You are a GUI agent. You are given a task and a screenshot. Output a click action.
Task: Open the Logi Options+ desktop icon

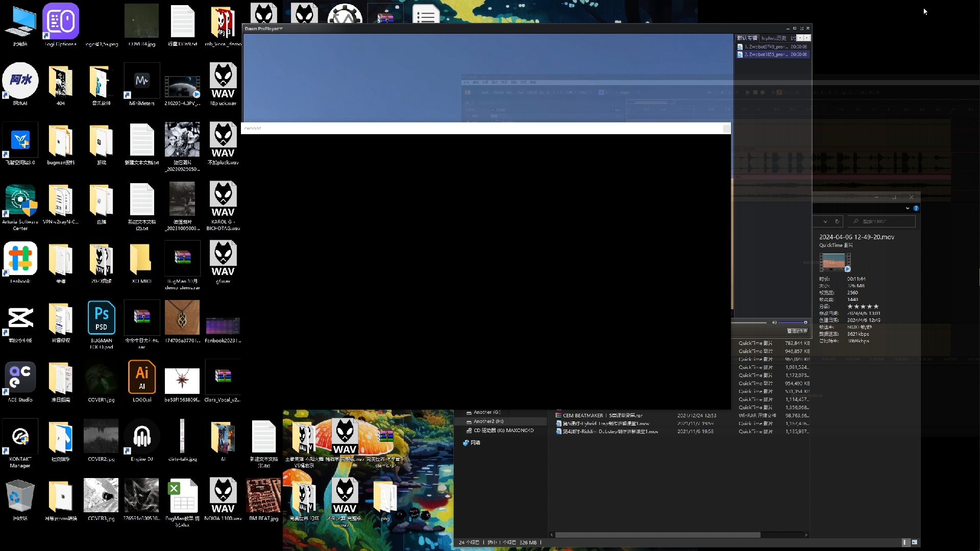[x=60, y=25]
